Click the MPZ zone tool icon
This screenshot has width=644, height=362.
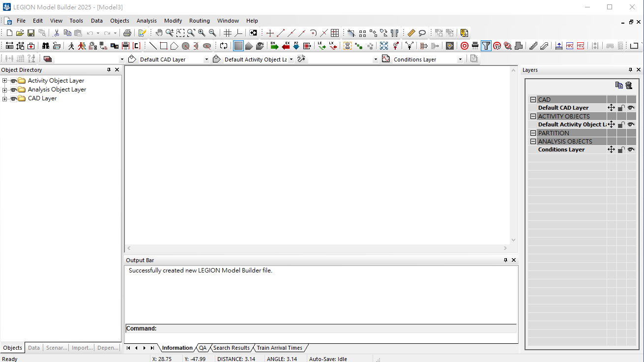coord(570,46)
